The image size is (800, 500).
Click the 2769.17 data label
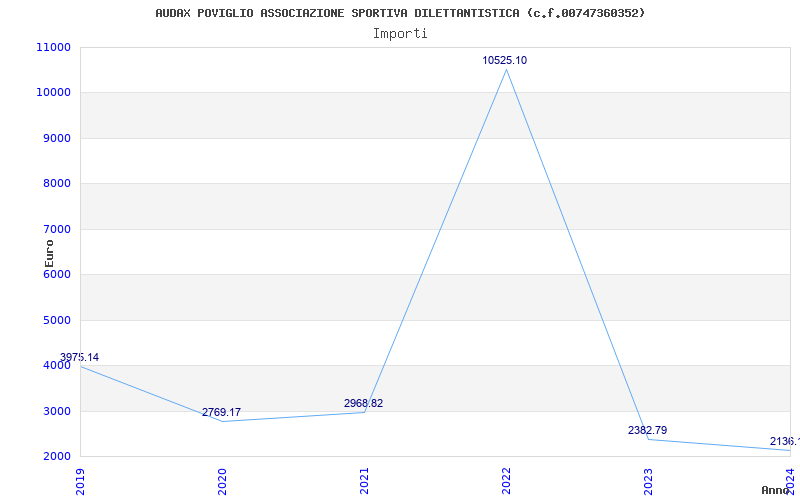tap(221, 412)
